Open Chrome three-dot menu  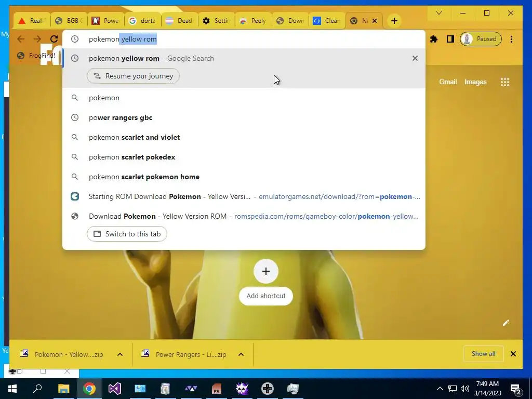tap(511, 39)
